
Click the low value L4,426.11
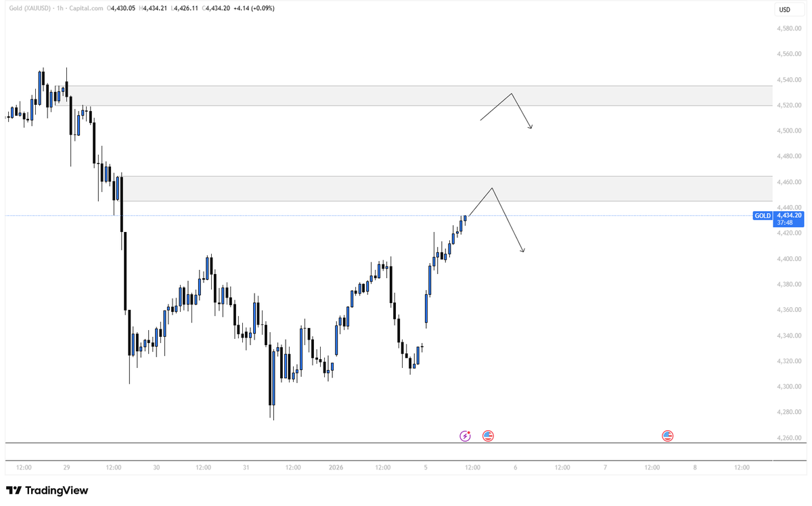(x=186, y=8)
